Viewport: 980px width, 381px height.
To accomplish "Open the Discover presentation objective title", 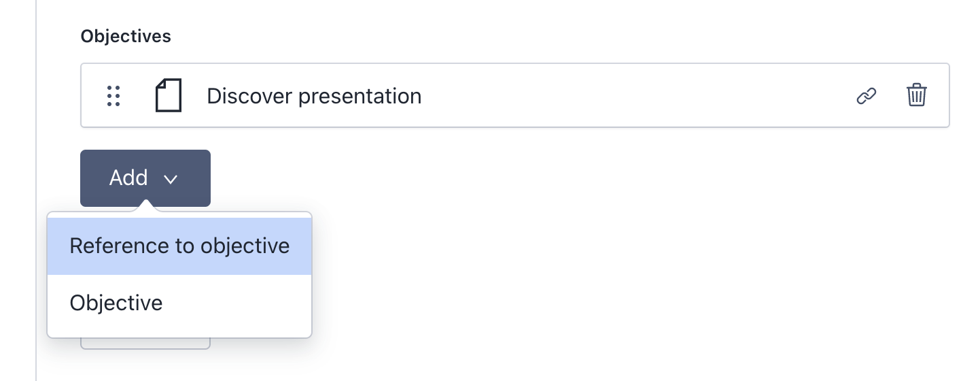I will click(314, 96).
